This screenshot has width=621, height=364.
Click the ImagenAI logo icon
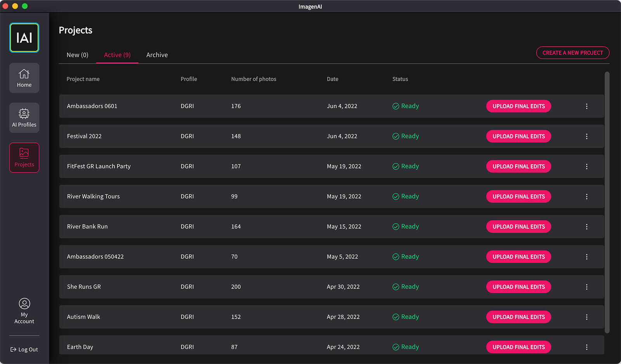click(24, 38)
